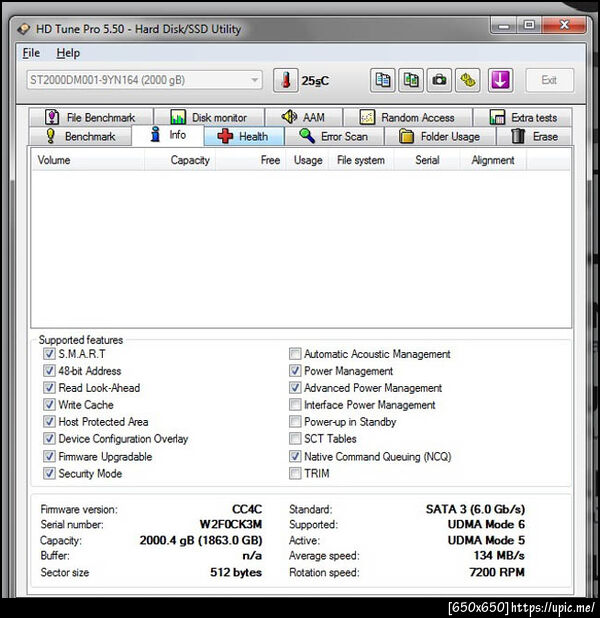Toggle the Power Management checkbox

295,370
